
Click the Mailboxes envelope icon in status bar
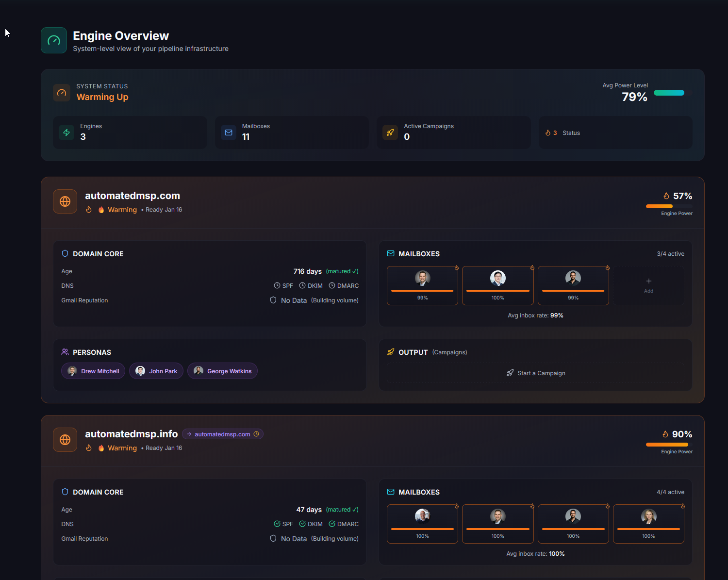pyautogui.click(x=229, y=133)
